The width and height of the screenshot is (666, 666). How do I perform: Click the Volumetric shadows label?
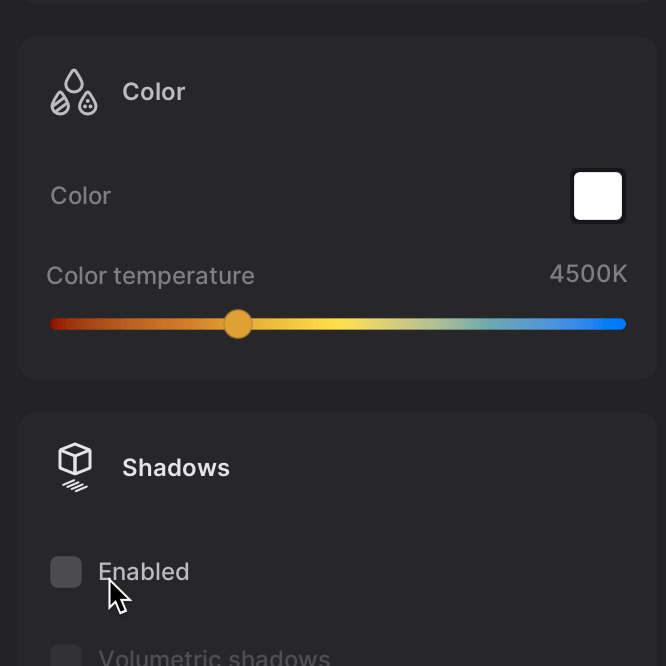[214, 657]
